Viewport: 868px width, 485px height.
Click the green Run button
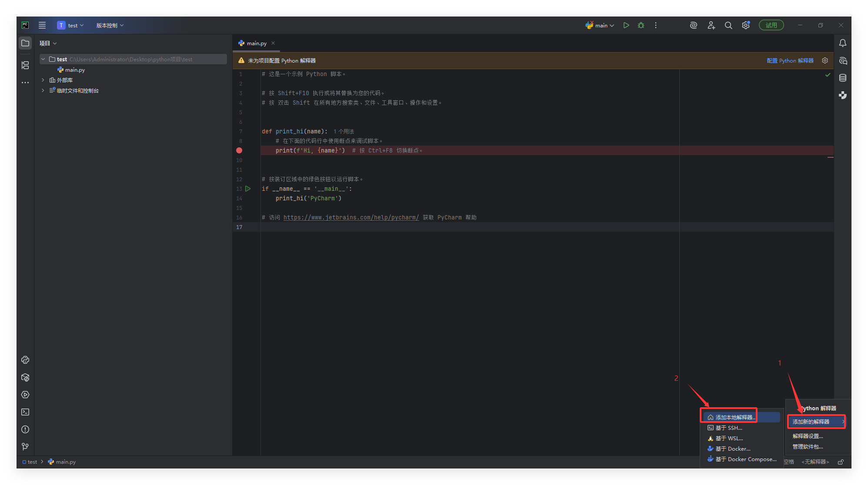click(626, 25)
